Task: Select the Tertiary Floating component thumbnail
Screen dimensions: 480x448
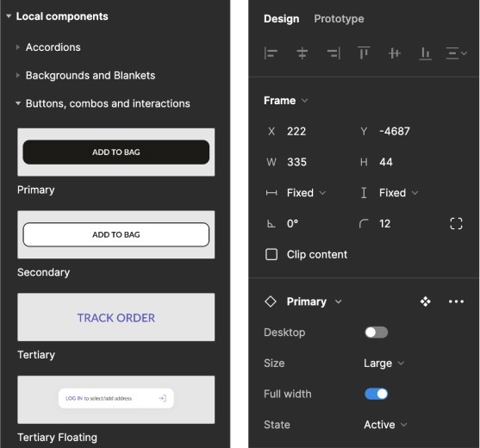Action: tap(116, 400)
